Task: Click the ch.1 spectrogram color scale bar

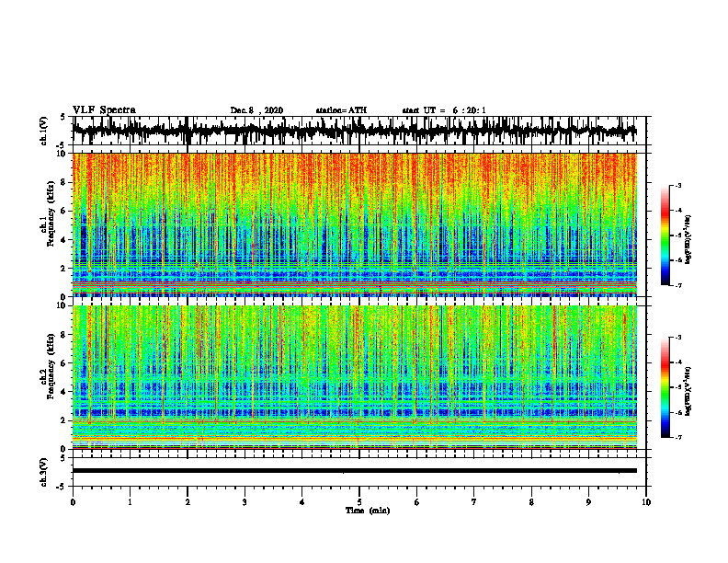Action: pos(665,236)
